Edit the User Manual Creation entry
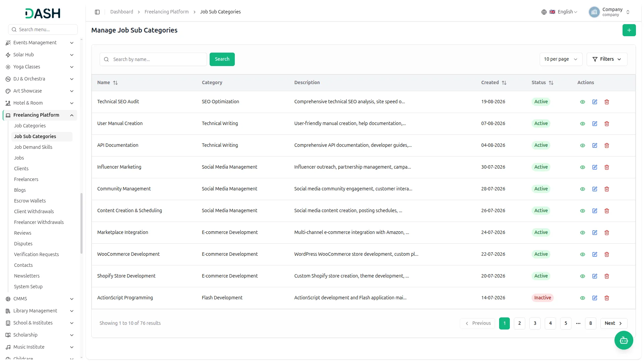 coord(594,124)
